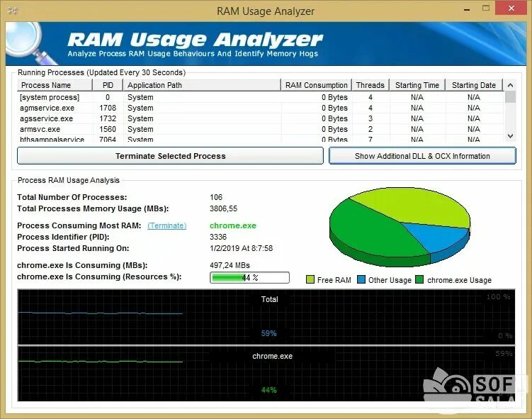Click the chrome.exe Usage legend label
This screenshot has height=419, width=532.
coord(460,280)
